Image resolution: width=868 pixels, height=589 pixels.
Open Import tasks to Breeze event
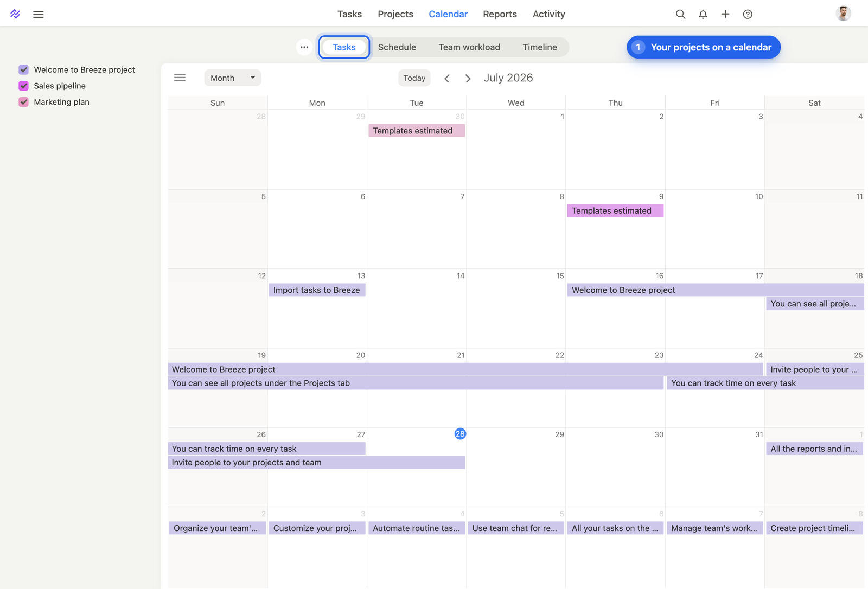(317, 290)
